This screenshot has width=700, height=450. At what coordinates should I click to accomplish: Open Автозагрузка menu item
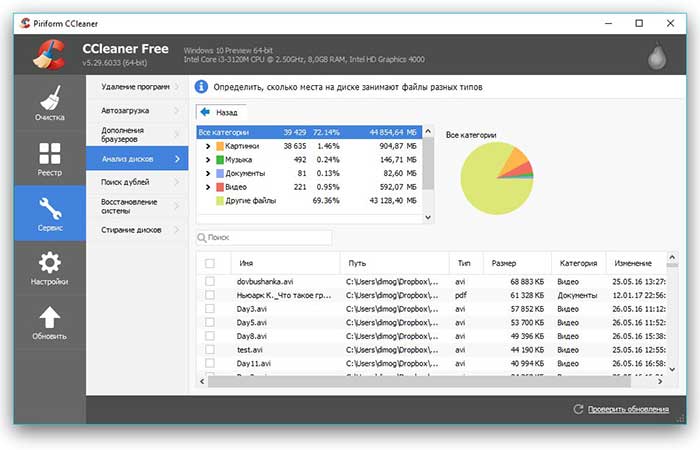pos(138,110)
